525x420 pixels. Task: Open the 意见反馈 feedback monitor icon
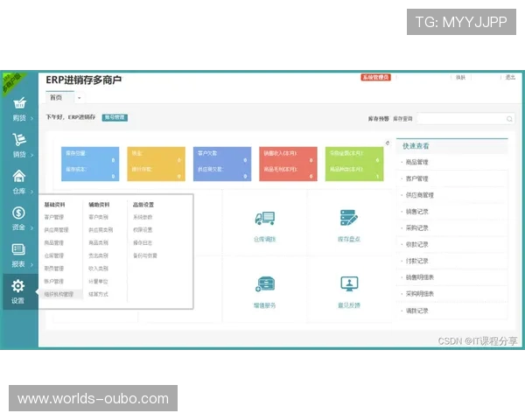pyautogui.click(x=349, y=284)
